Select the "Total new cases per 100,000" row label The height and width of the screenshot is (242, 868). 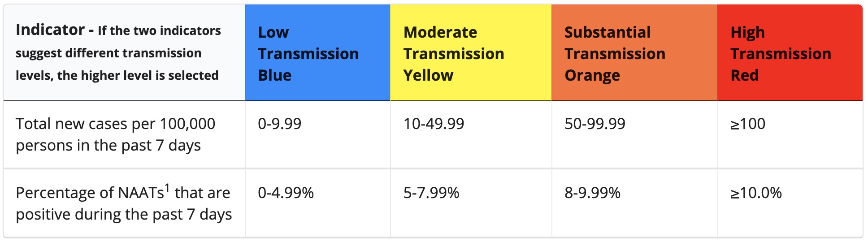coord(115,124)
